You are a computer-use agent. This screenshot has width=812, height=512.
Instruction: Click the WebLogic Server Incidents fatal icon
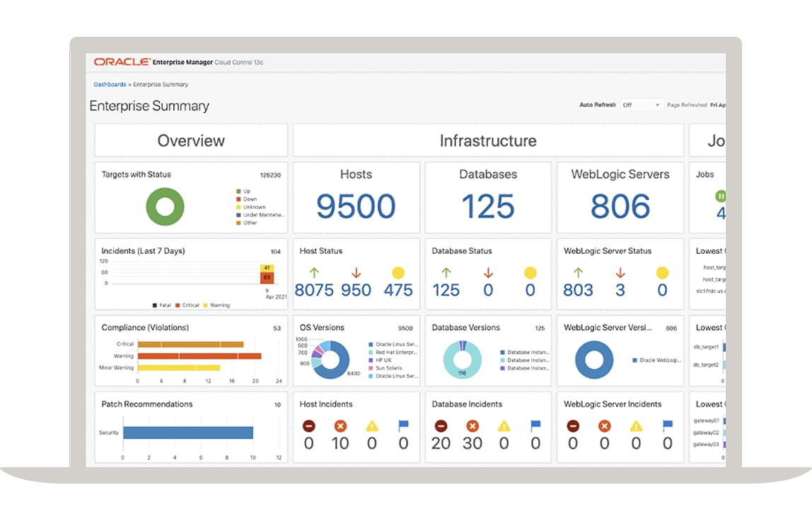point(573,426)
